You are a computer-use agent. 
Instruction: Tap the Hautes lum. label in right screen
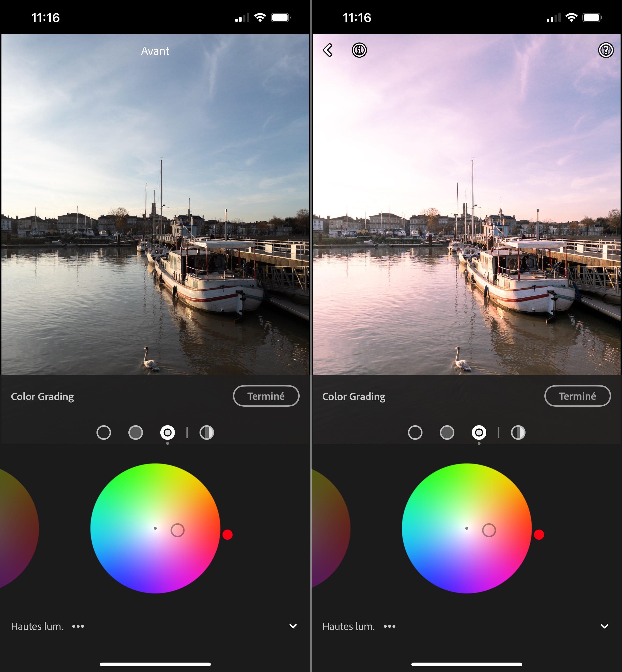pyautogui.click(x=348, y=626)
